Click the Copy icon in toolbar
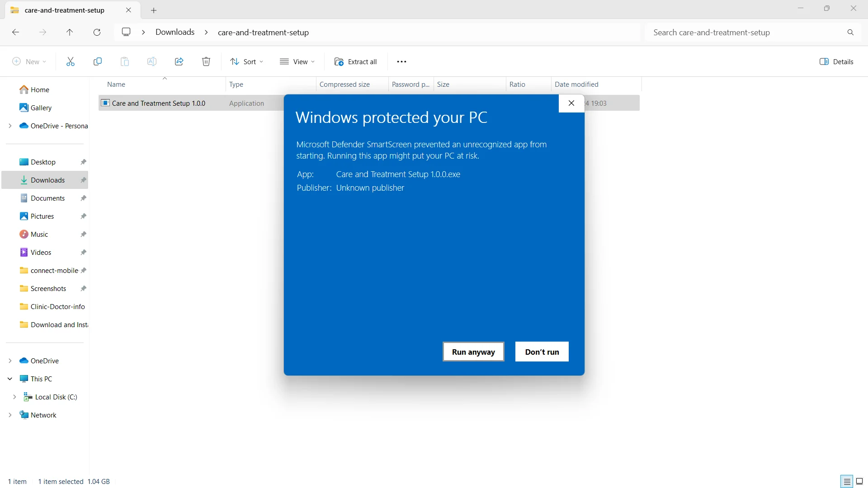 pos(97,61)
